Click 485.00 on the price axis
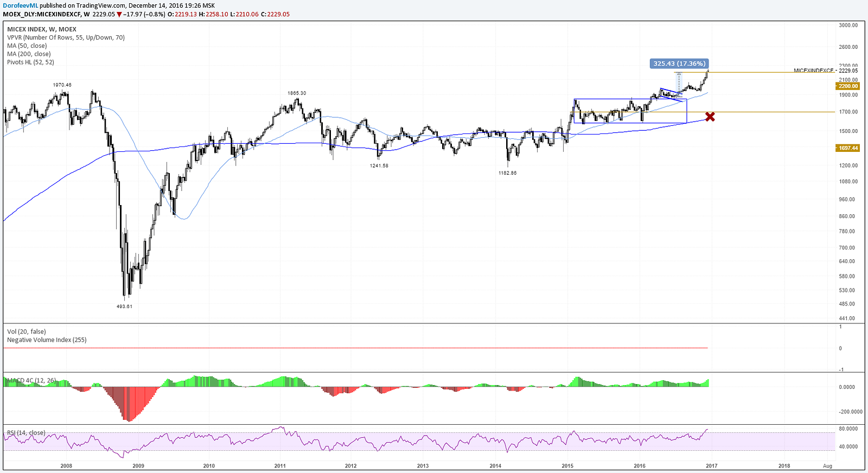Viewport: 868px width, 473px height. pos(847,304)
